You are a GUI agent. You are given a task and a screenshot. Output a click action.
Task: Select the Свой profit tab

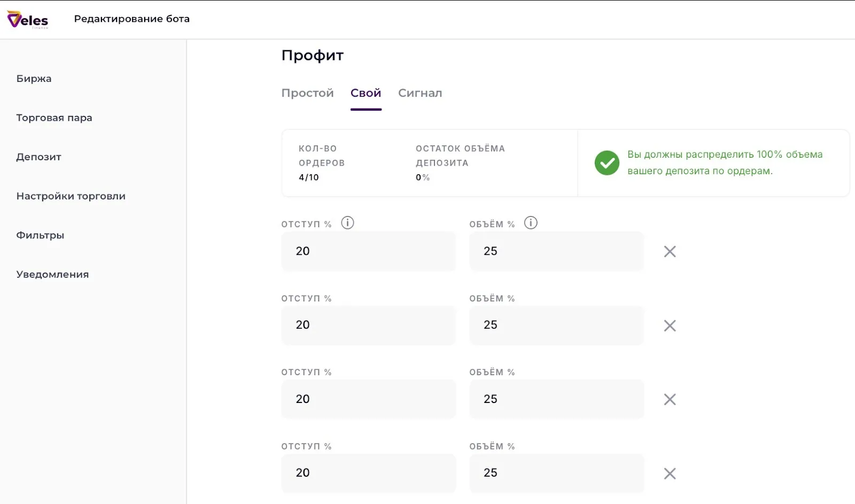click(366, 93)
